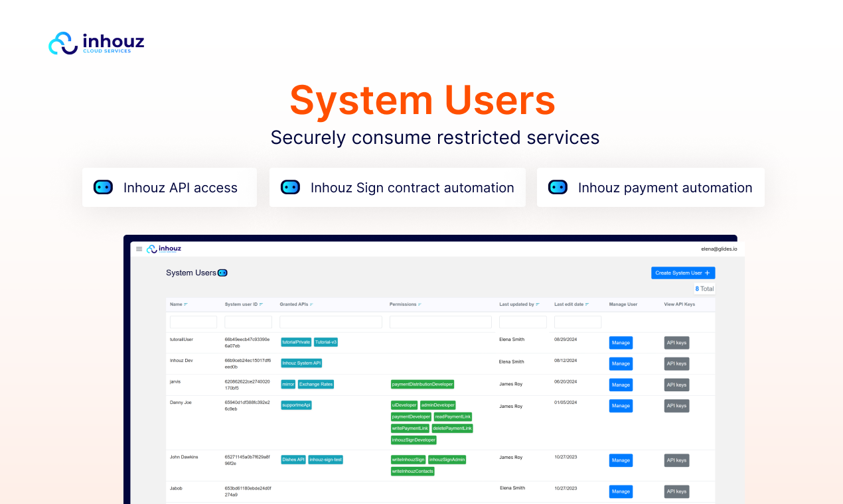Screen dimensions: 843x504
Task: Click the tutorialPrivate API tag
Action: coord(296,342)
